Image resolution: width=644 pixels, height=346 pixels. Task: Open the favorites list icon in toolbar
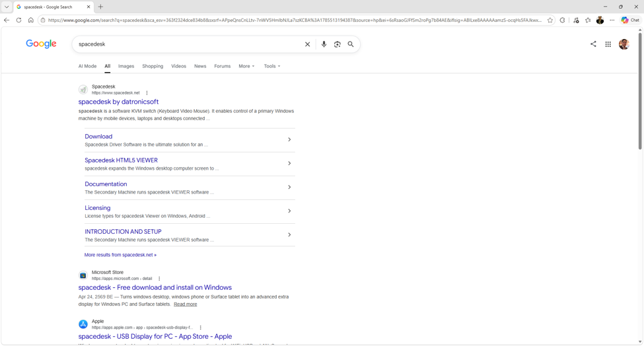[588, 20]
